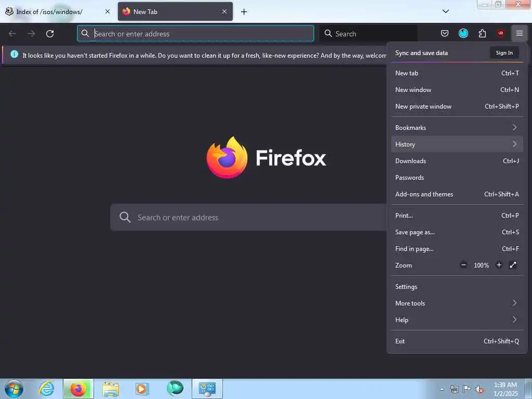Open Add-ons and themes
This screenshot has width=532, height=399.
click(457, 194)
